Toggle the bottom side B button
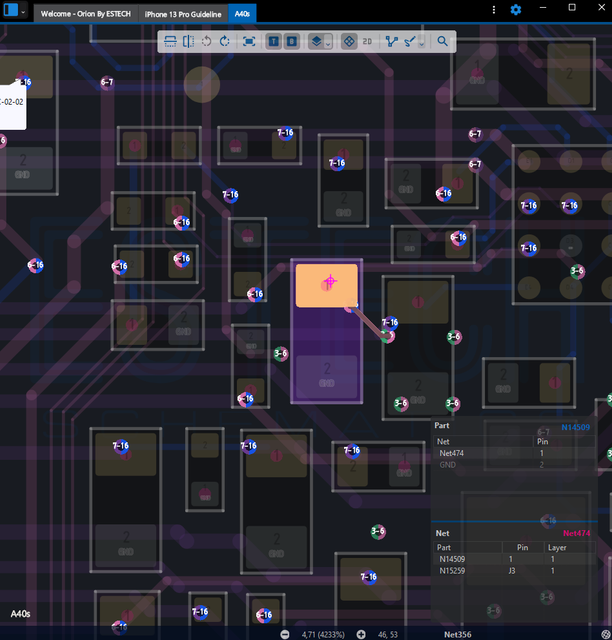The image size is (612, 640). tap(292, 41)
